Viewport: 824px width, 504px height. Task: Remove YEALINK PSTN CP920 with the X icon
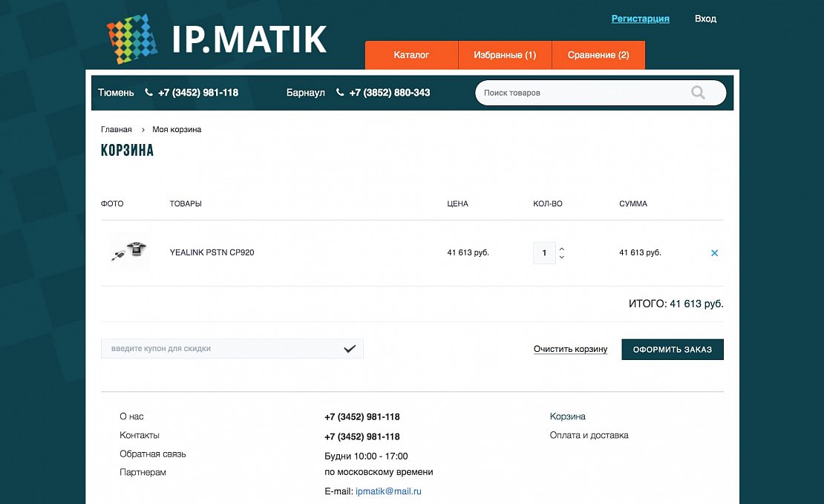(714, 253)
